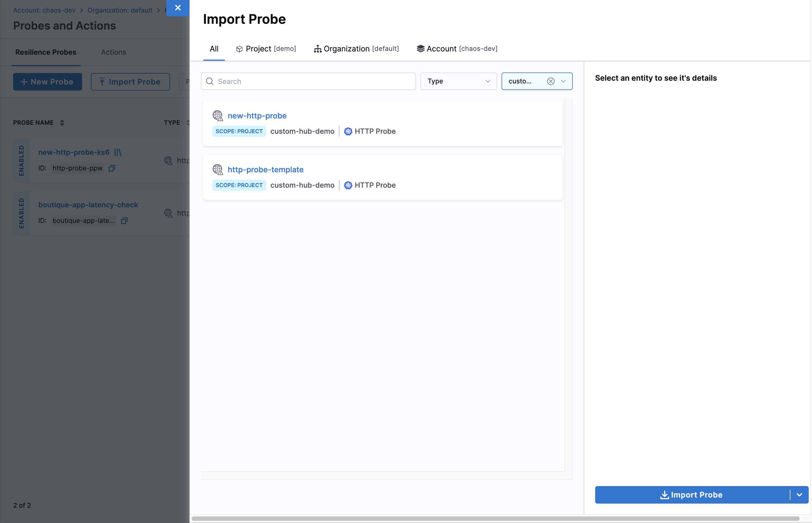
Task: Copy the boutique-app-late... ID using copy icon
Action: (124, 220)
